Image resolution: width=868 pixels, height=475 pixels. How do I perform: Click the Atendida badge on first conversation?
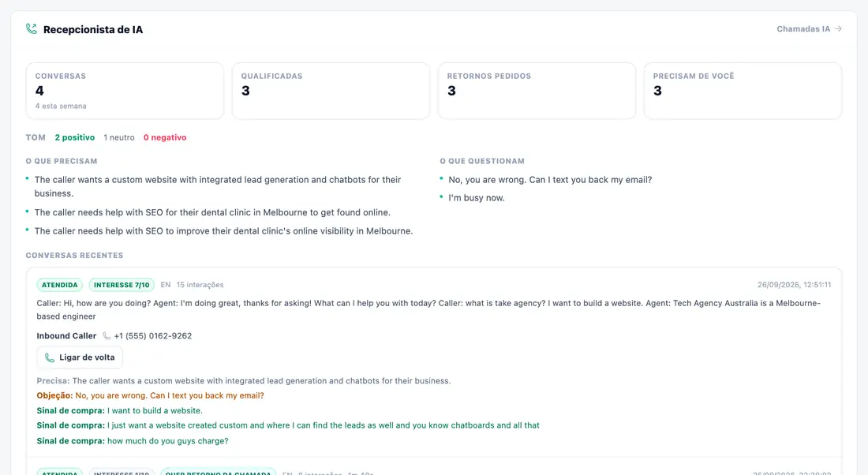tap(60, 285)
